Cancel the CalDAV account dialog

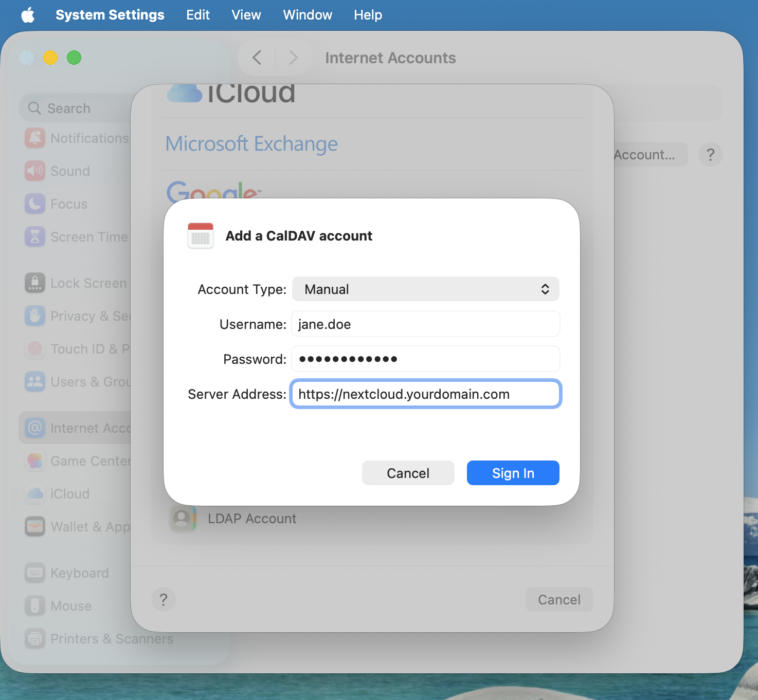coord(408,472)
